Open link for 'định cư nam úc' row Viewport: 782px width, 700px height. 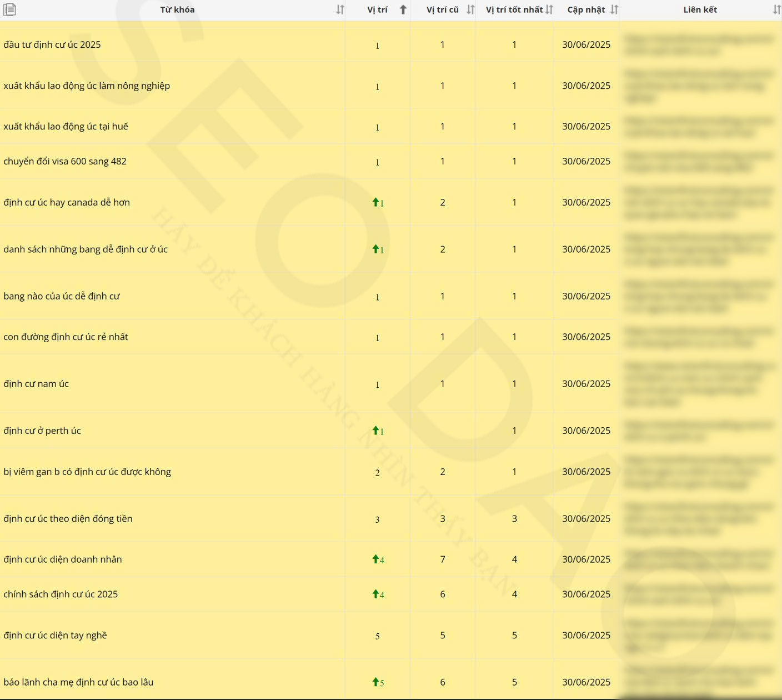coord(698,384)
